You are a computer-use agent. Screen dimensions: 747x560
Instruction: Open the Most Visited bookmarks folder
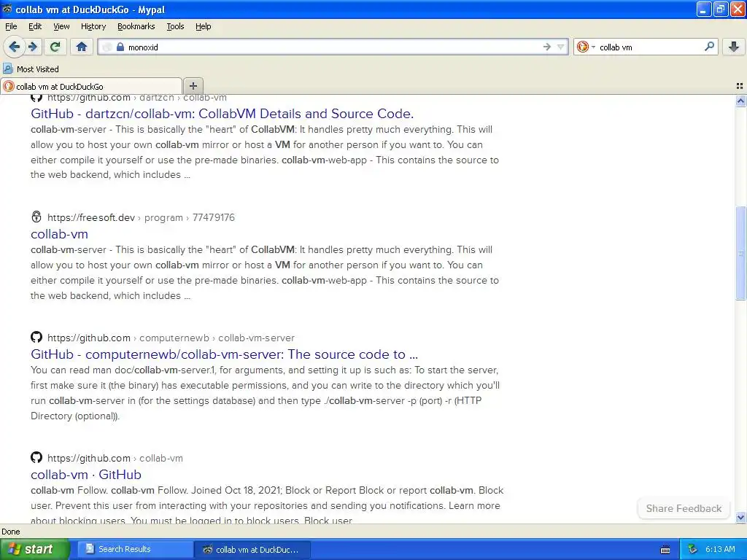coord(31,69)
